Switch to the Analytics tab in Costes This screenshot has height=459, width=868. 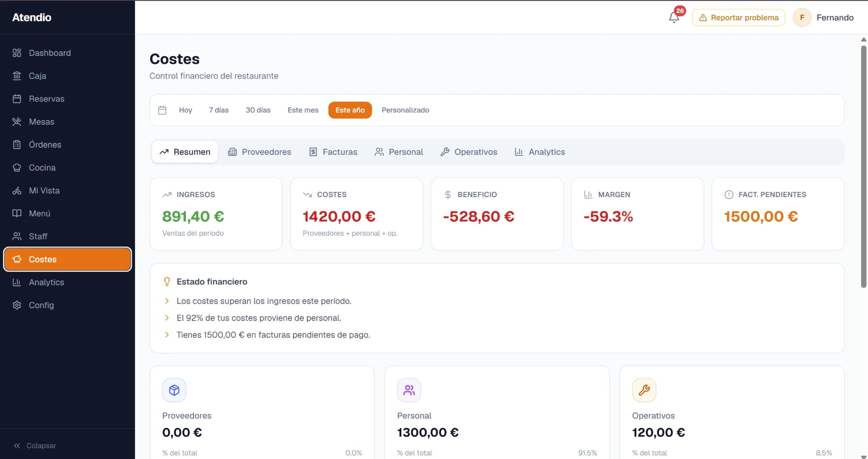pyautogui.click(x=540, y=152)
